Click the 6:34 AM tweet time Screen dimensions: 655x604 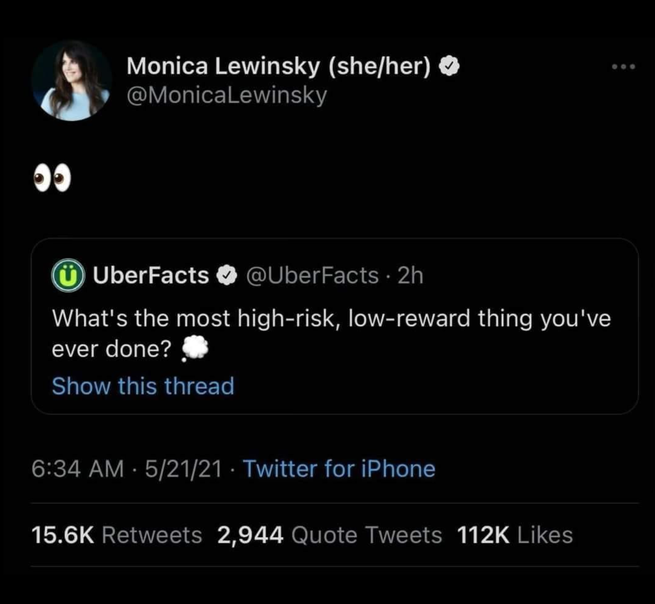pyautogui.click(x=76, y=468)
